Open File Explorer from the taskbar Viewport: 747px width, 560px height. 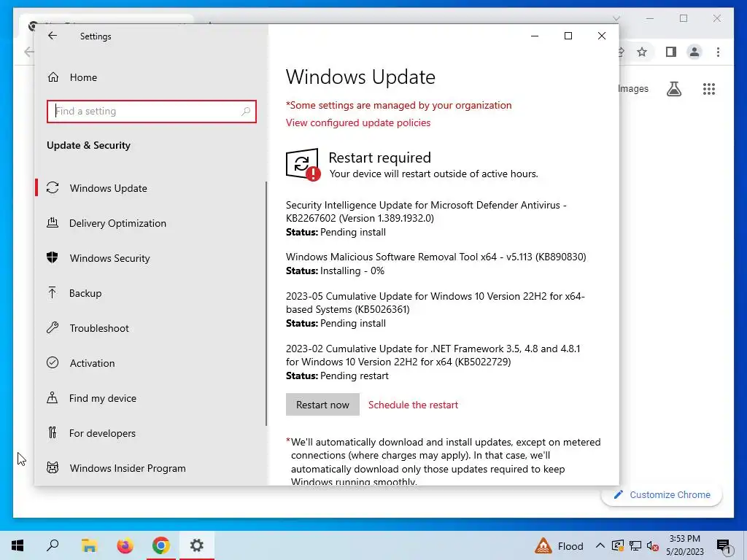point(89,545)
